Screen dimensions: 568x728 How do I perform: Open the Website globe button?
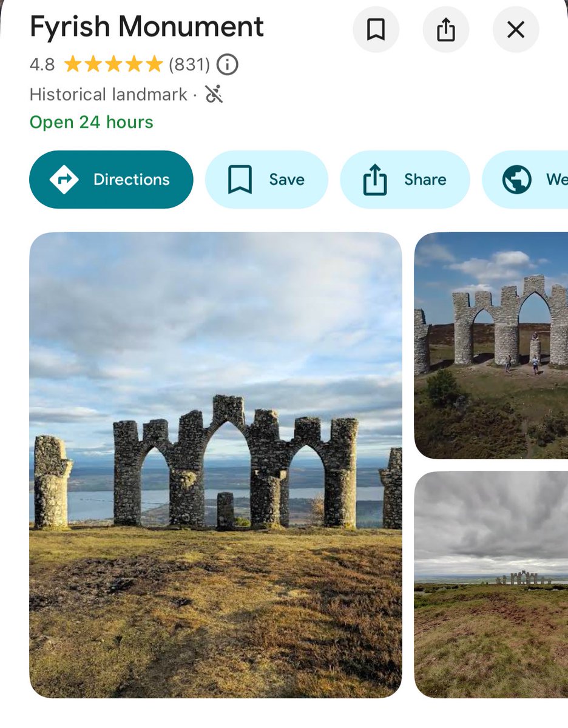coord(526,180)
